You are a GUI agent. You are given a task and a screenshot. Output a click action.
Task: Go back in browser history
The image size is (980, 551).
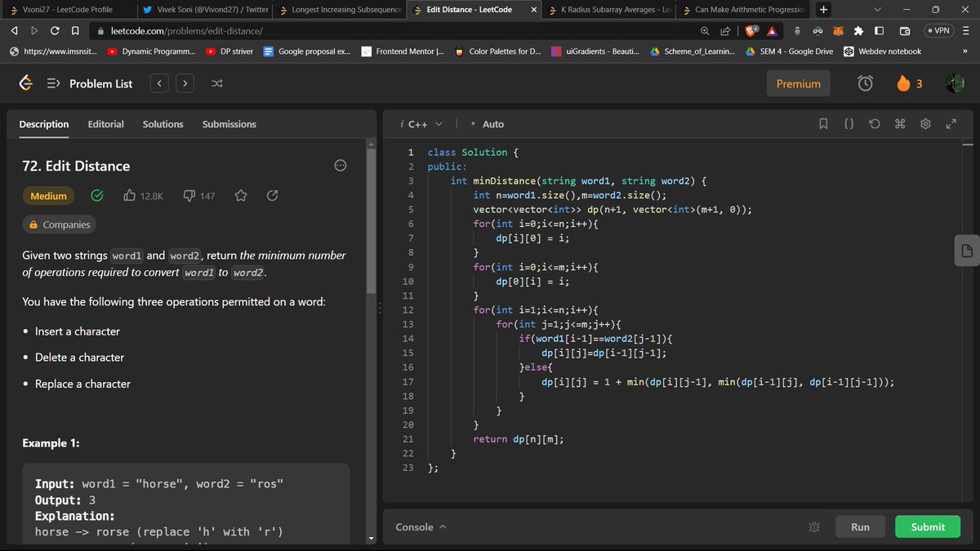pos(15,30)
